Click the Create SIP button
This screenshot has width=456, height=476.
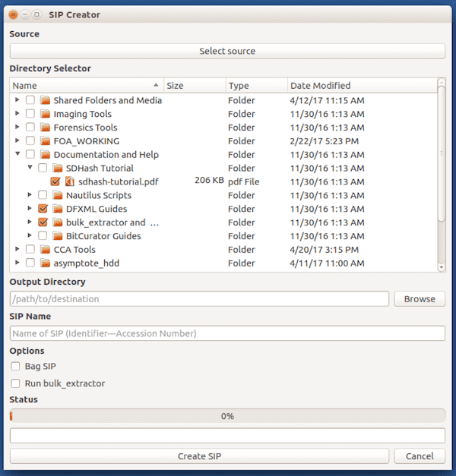(x=199, y=456)
